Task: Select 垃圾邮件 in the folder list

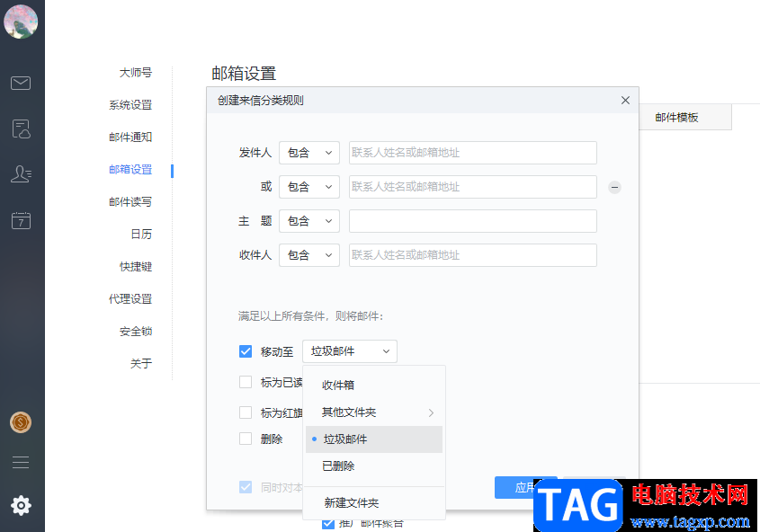Action: coord(374,439)
